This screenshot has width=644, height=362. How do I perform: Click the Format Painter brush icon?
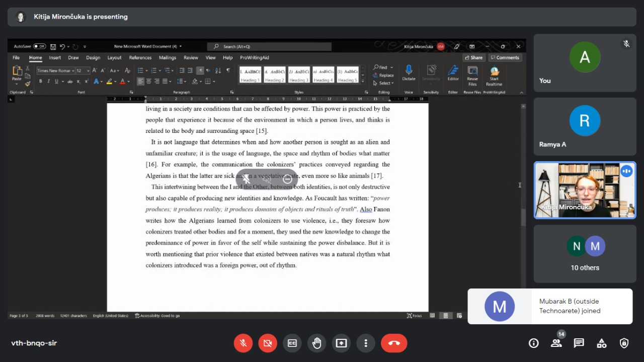pos(28,84)
